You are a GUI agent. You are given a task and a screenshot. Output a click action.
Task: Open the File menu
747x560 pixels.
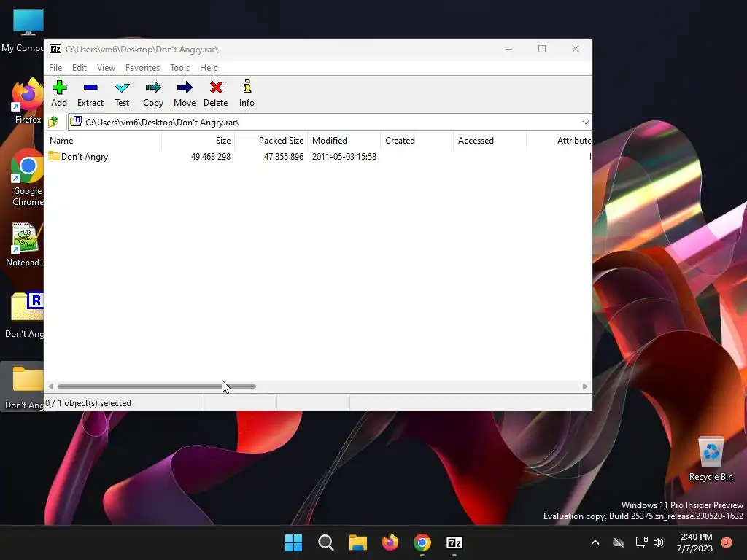[x=55, y=68]
